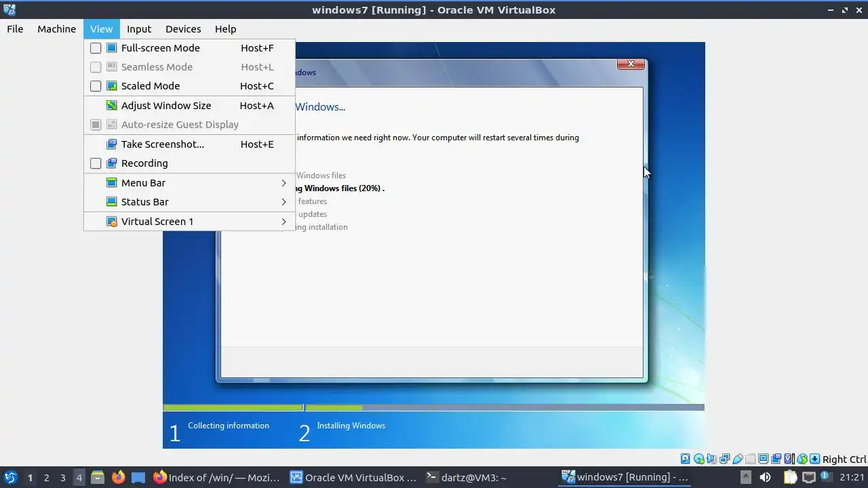Viewport: 868px width, 488px height.
Task: Open the File menu
Action: pos(15,29)
